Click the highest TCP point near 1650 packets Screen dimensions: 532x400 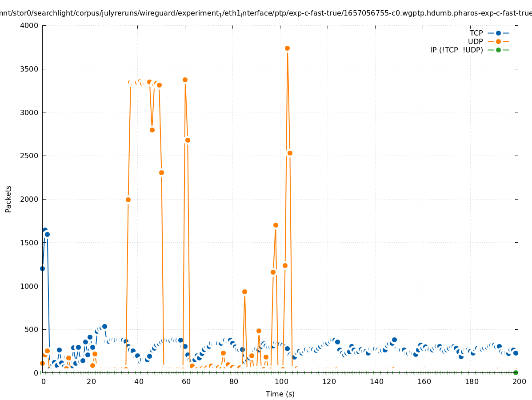(x=45, y=230)
